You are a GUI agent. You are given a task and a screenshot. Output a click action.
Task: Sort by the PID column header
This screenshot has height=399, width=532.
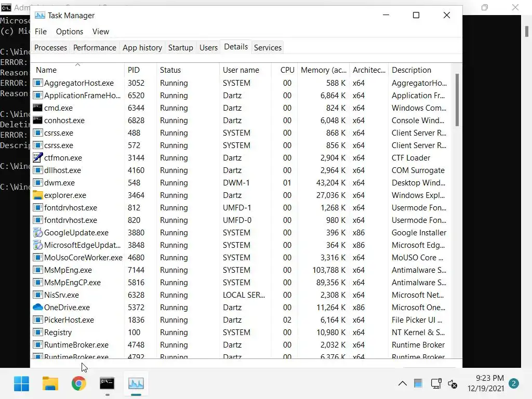click(x=140, y=70)
